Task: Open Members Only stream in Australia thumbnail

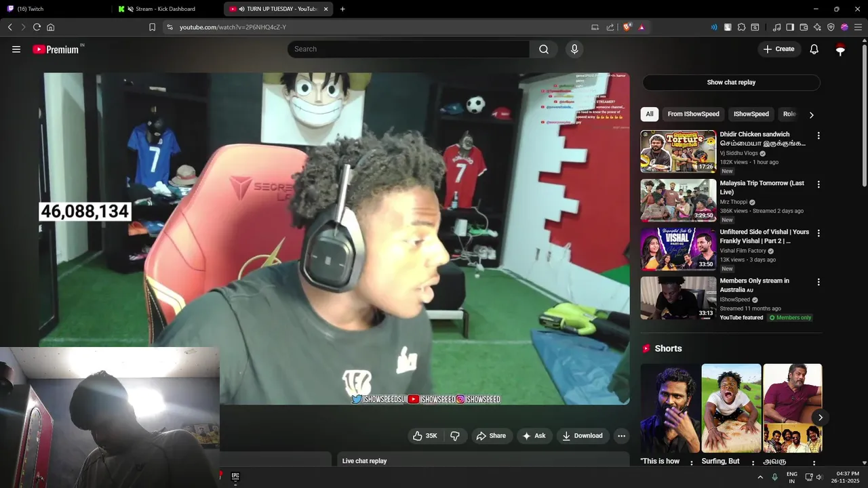Action: (x=678, y=298)
